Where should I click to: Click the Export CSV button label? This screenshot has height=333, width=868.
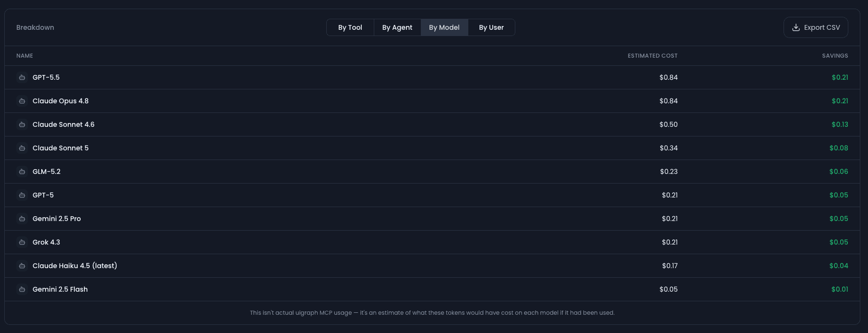[822, 27]
